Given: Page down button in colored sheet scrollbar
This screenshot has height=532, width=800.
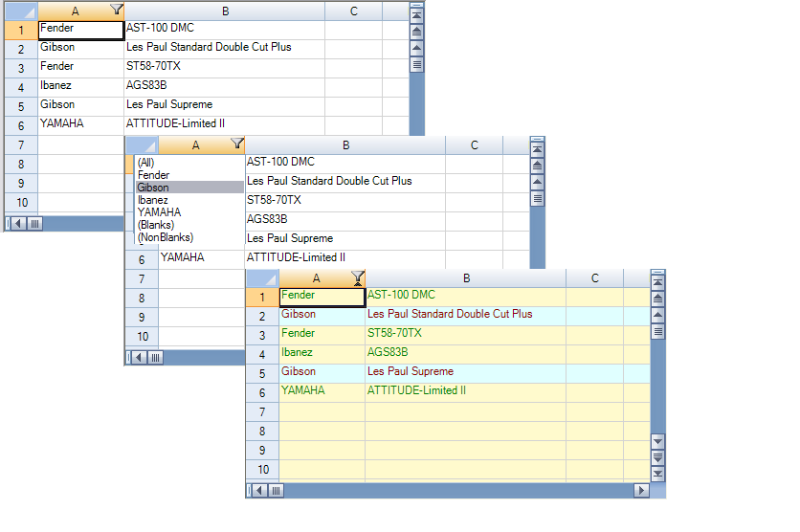Looking at the screenshot, I should coord(658,457).
